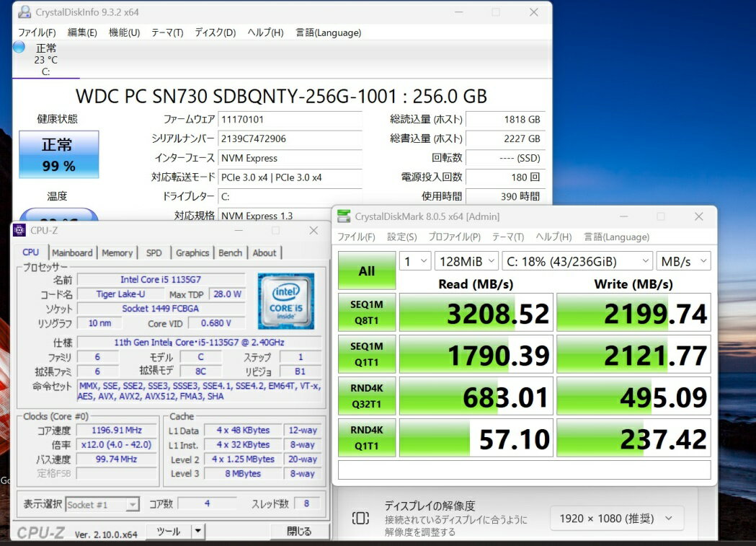Image resolution: width=756 pixels, height=546 pixels.
Task: Click the 閉じる button in CPU-Z
Action: click(x=299, y=531)
